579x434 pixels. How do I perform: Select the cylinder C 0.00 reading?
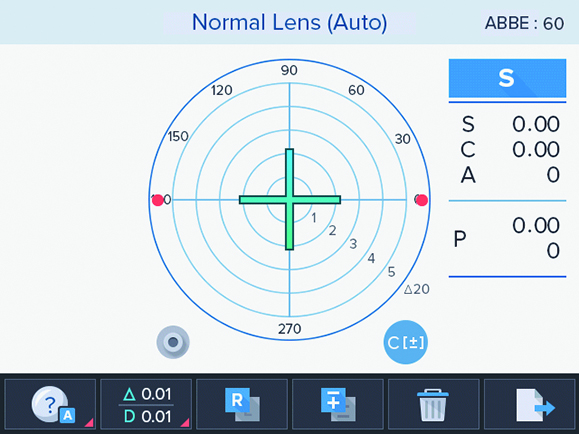click(510, 150)
